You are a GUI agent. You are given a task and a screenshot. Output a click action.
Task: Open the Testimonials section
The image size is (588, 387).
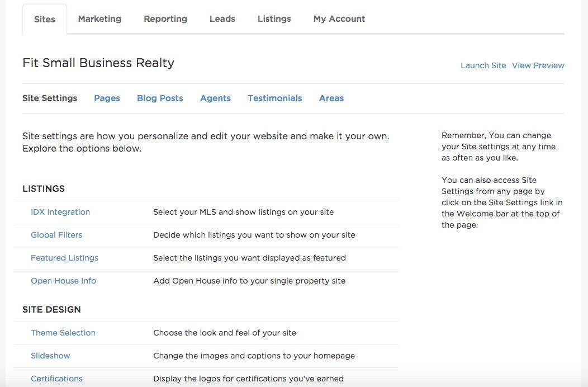click(x=275, y=98)
